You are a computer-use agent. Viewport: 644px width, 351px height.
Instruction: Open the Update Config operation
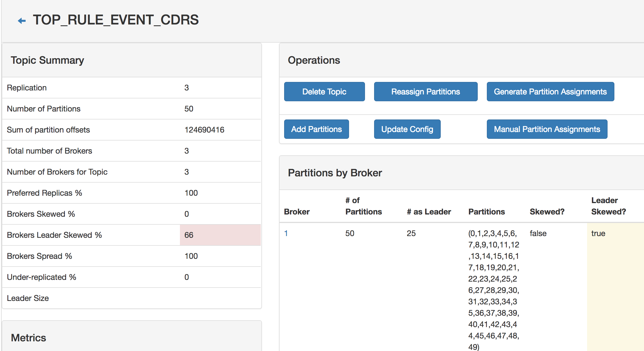[x=407, y=129]
